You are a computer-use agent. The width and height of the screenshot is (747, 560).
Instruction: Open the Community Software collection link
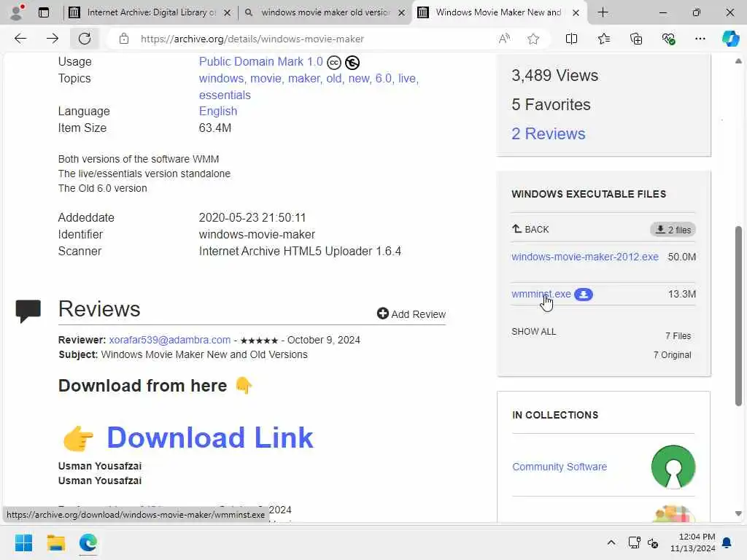pyautogui.click(x=560, y=467)
